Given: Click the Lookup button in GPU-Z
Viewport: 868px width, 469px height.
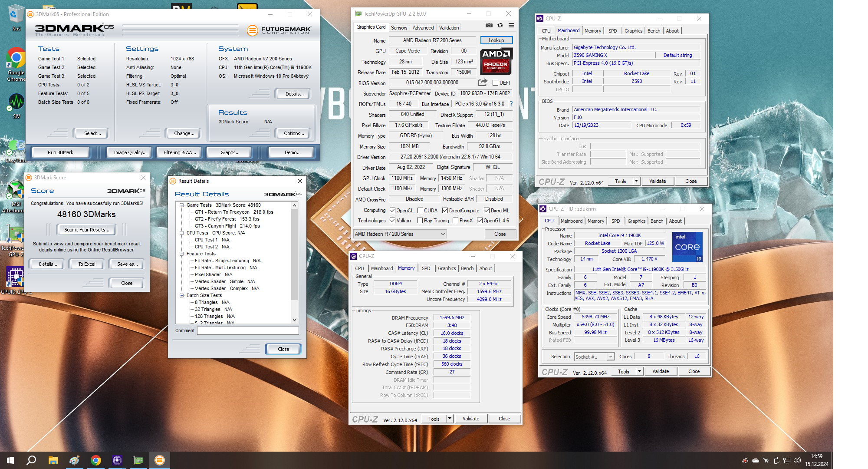Looking at the screenshot, I should pos(496,40).
